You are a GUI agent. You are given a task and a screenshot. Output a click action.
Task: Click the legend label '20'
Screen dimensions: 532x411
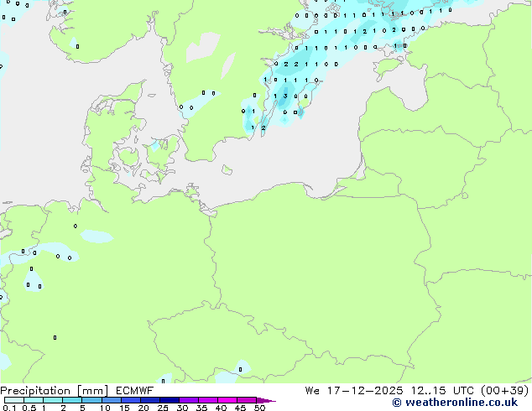143,408
